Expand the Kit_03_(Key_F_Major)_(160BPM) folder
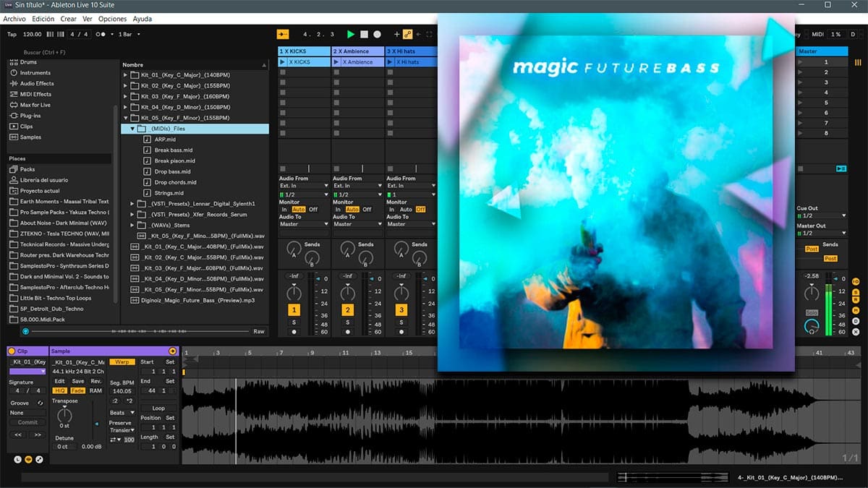The width and height of the screenshot is (868, 488). (126, 96)
